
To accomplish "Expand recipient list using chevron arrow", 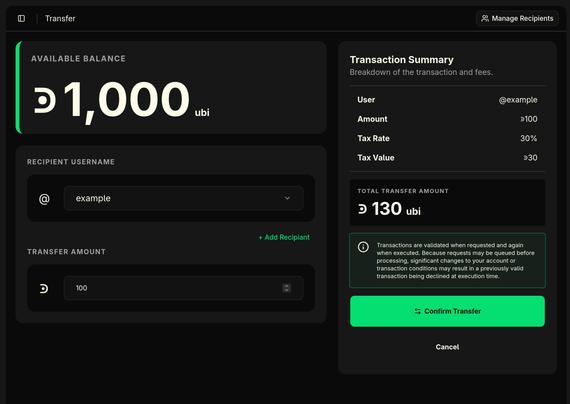I will point(287,198).
